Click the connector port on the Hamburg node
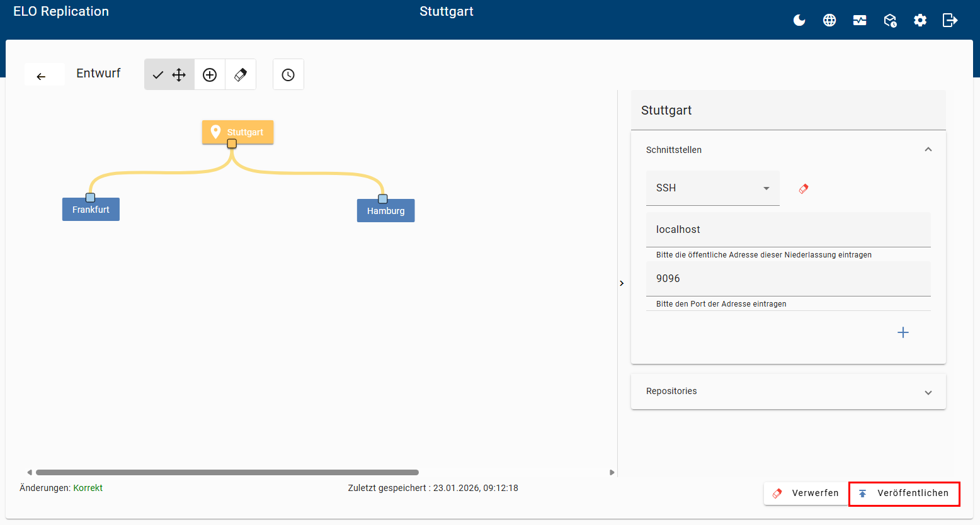This screenshot has height=525, width=980. click(x=383, y=199)
